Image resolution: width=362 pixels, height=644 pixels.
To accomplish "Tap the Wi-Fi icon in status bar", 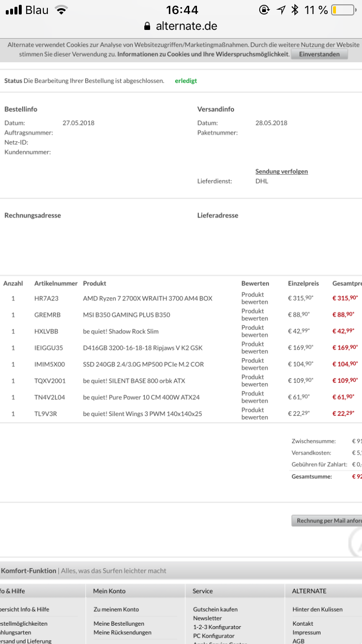I will pos(61,10).
